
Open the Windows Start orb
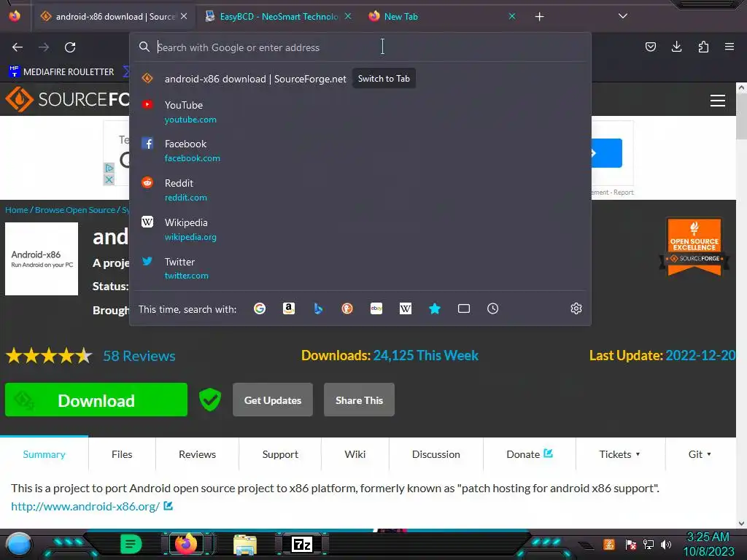coord(19,544)
